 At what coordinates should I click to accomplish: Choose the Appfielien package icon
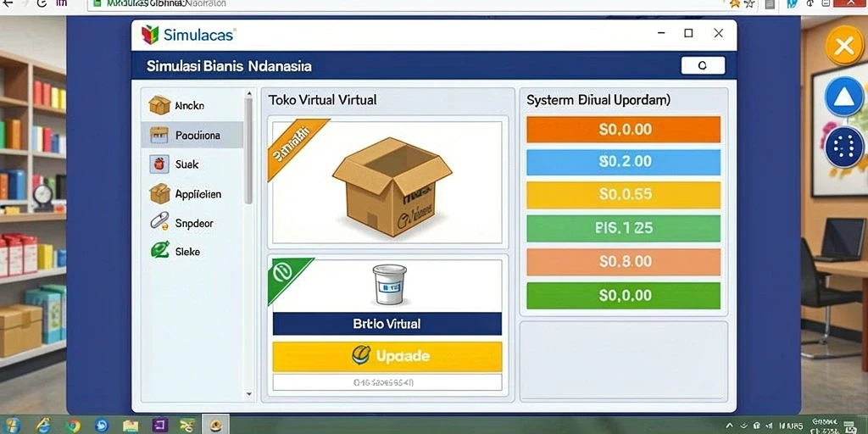159,194
